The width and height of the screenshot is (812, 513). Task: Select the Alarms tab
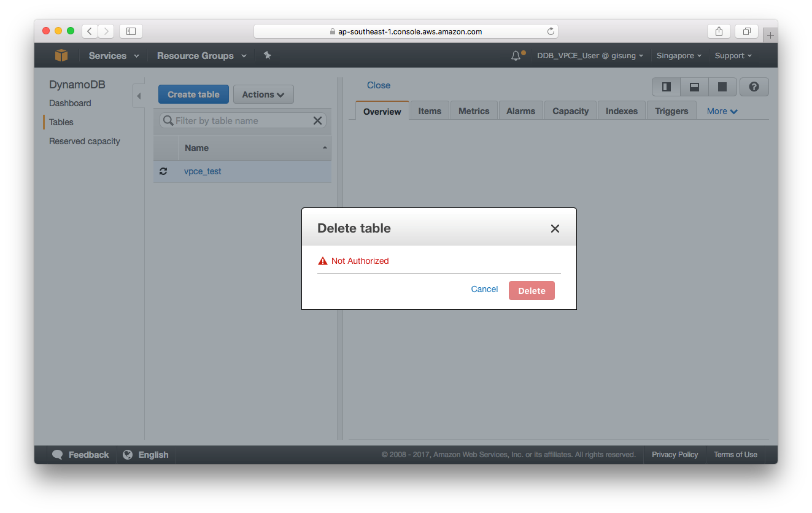click(521, 111)
